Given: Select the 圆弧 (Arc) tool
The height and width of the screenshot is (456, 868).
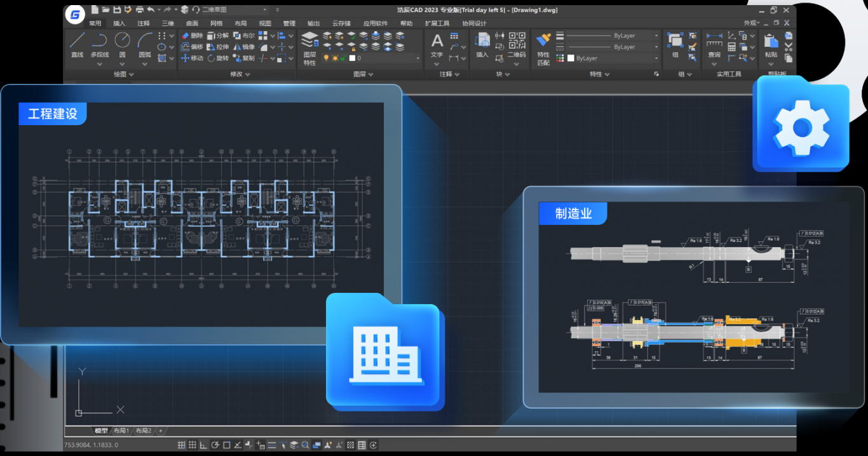Looking at the screenshot, I should click(144, 44).
